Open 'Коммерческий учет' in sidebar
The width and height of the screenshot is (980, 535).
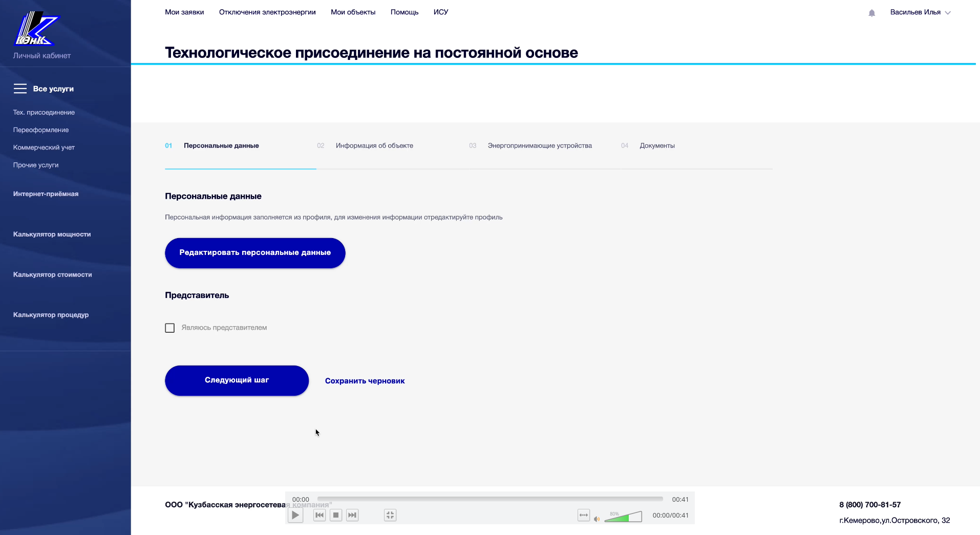click(44, 147)
